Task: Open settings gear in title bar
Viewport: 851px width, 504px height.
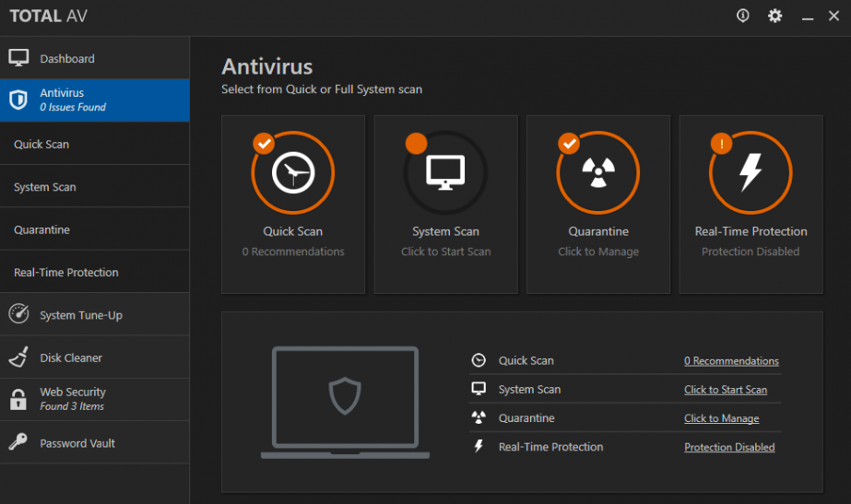Action: point(774,16)
